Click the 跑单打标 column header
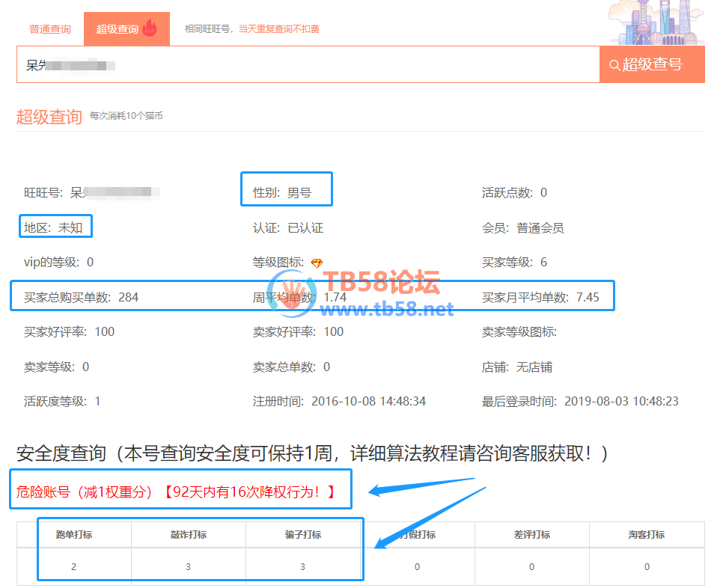The height and width of the screenshot is (588, 723). coord(74,535)
